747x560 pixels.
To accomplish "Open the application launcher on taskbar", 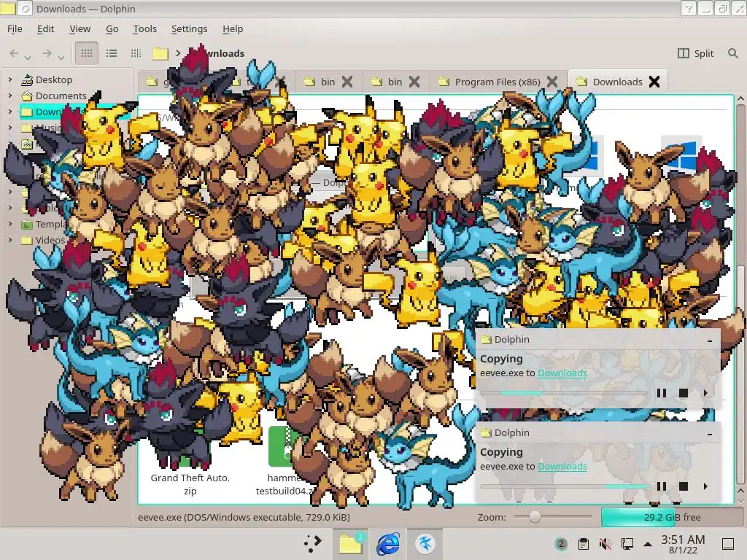I will [312, 543].
